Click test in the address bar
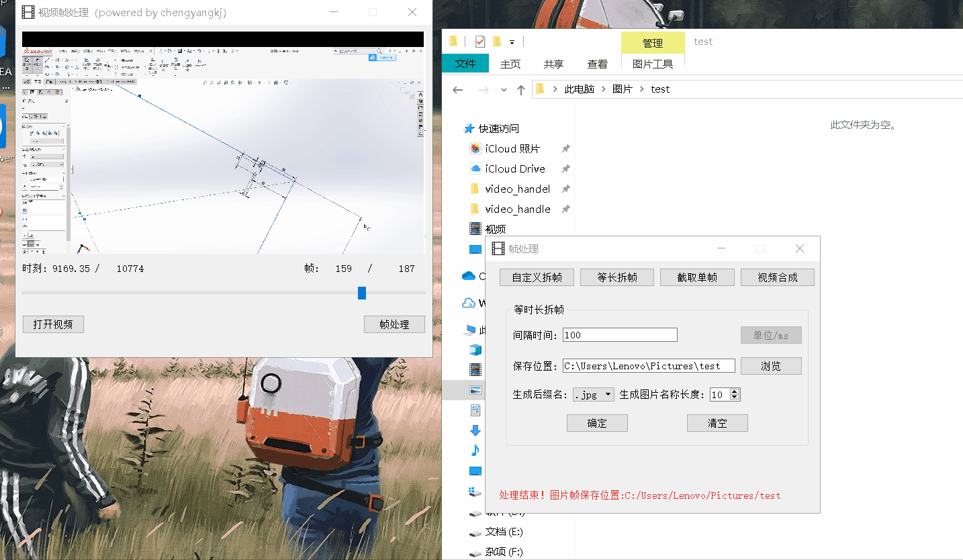Image resolution: width=963 pixels, height=560 pixels. [x=660, y=89]
